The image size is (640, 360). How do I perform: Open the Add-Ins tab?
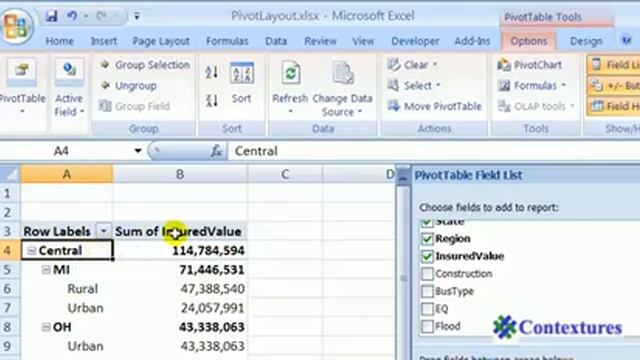click(472, 41)
